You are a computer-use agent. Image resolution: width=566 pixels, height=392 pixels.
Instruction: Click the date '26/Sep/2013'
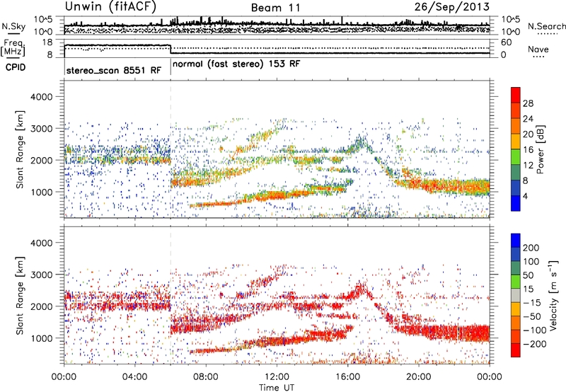(x=452, y=6)
